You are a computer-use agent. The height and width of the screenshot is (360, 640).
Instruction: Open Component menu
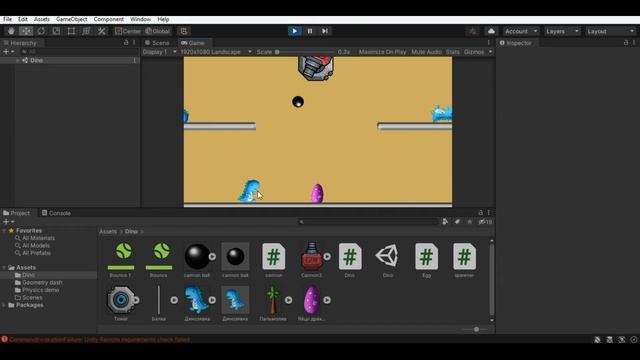[x=109, y=19]
